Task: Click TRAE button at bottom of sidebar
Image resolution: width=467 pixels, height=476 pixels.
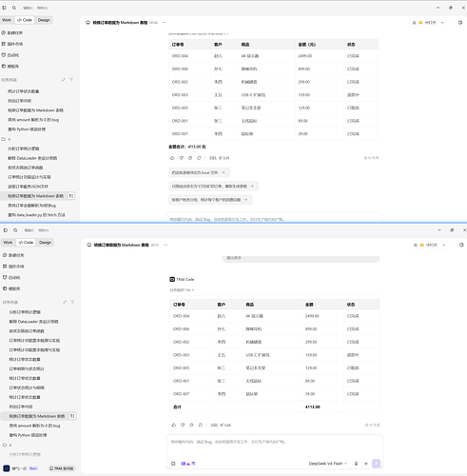Action: [62, 468]
